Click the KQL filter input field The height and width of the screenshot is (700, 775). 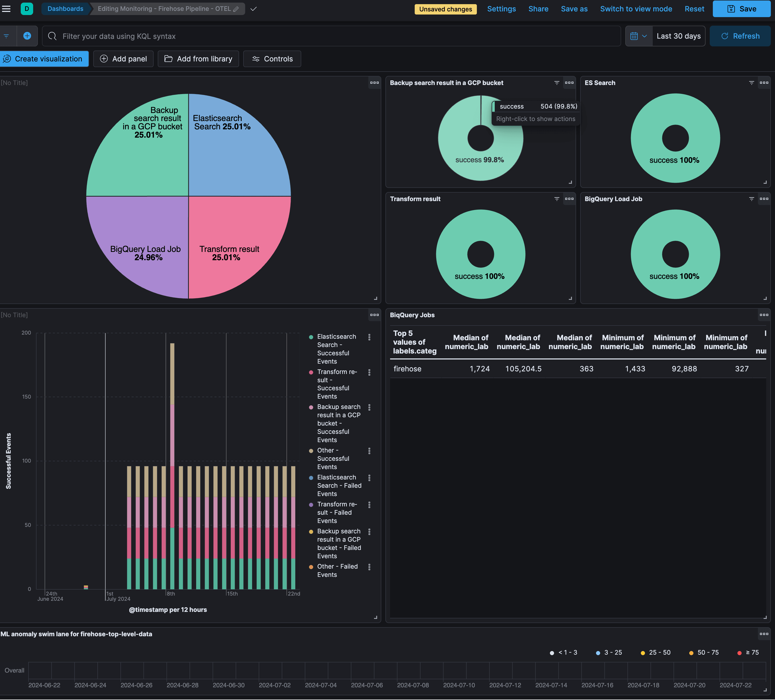coord(332,36)
